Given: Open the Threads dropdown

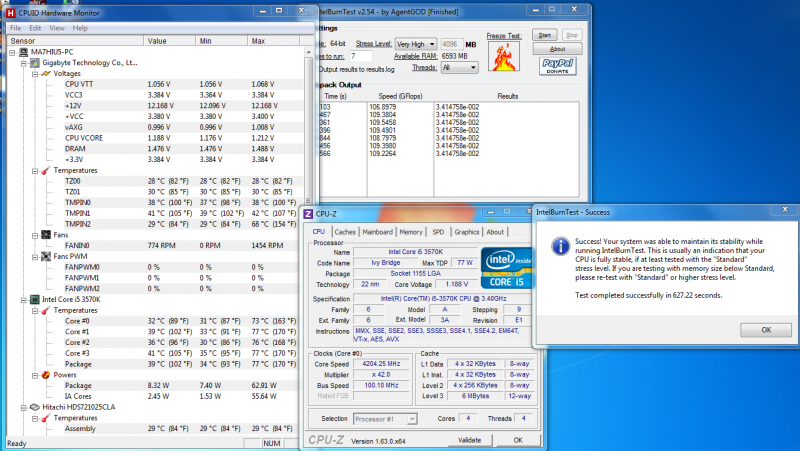Looking at the screenshot, I should [460, 67].
